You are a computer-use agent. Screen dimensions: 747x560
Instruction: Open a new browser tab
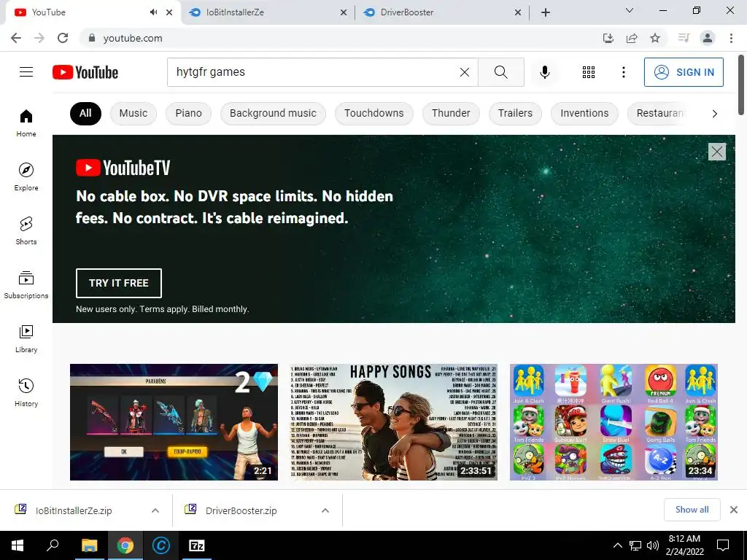point(546,12)
